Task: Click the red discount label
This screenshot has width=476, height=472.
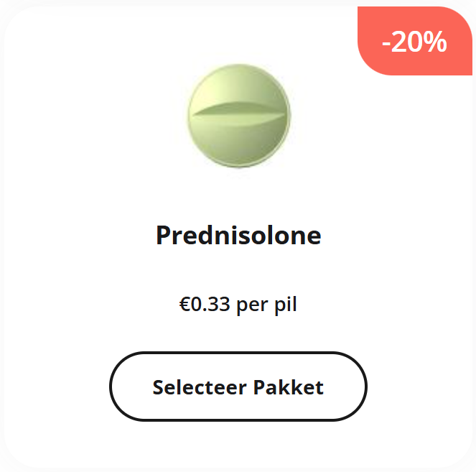Action: (x=415, y=41)
